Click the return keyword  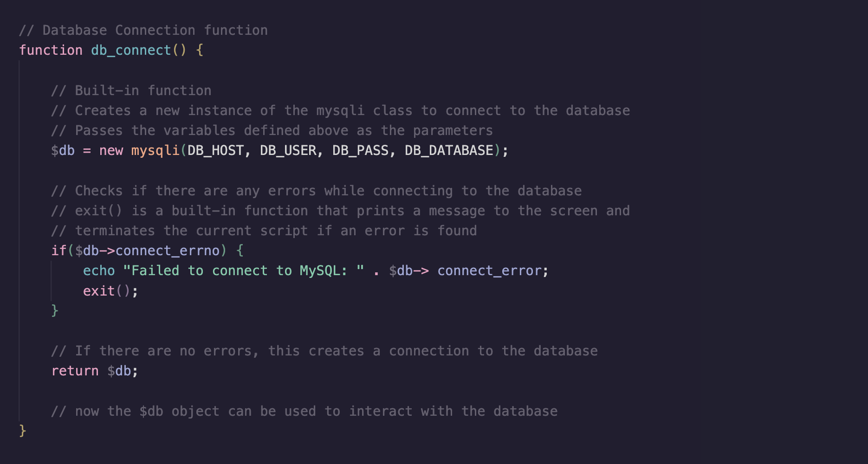click(x=75, y=371)
